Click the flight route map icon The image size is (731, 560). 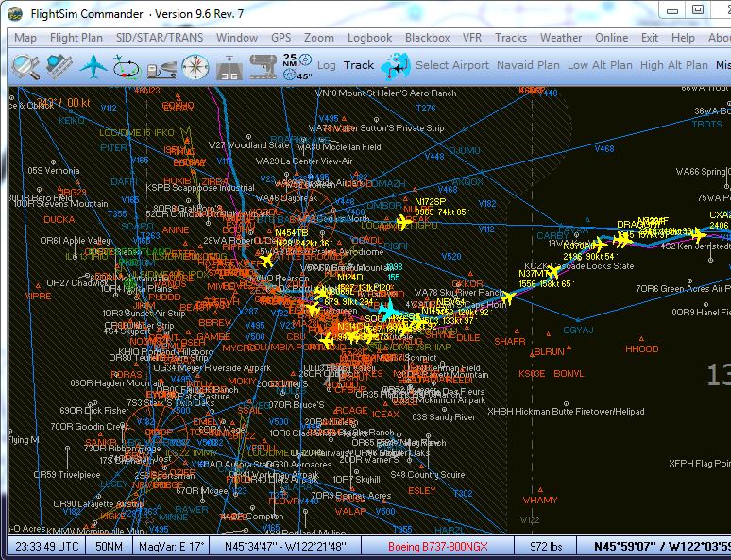[396, 66]
